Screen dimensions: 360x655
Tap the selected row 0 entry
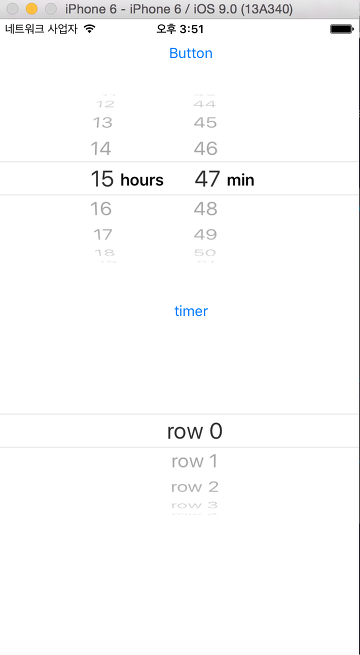[x=195, y=431]
